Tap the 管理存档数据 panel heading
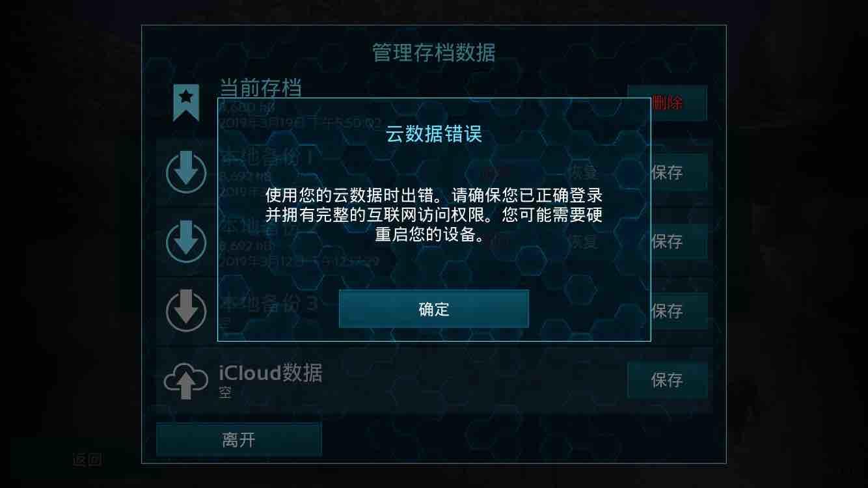Viewport: 868px width, 488px height. pos(434,53)
